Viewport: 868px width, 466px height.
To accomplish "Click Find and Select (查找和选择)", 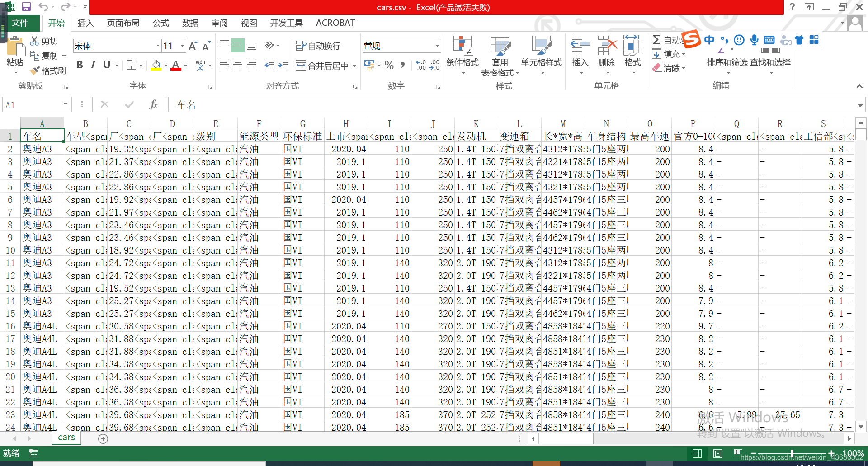I will pyautogui.click(x=770, y=62).
